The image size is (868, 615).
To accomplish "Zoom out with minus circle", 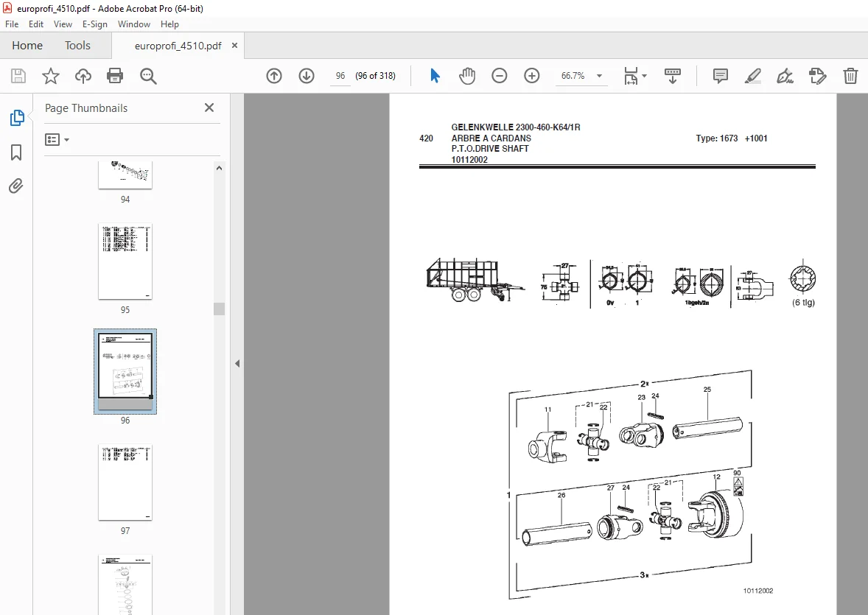I will (500, 76).
